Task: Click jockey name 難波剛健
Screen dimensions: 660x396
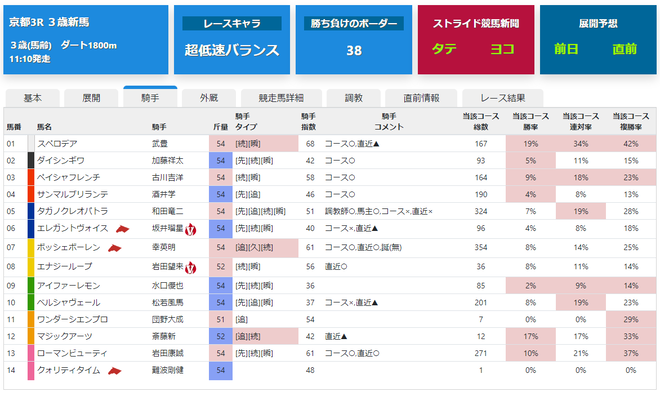Action: [168, 370]
